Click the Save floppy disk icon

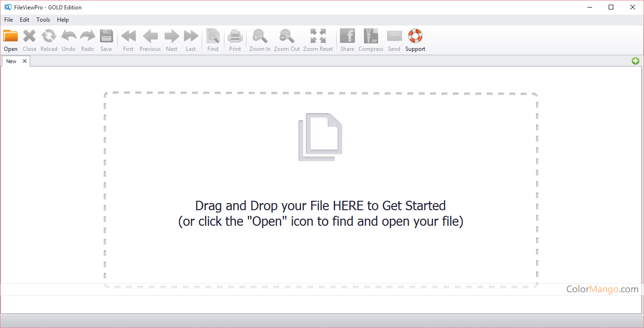pos(107,36)
